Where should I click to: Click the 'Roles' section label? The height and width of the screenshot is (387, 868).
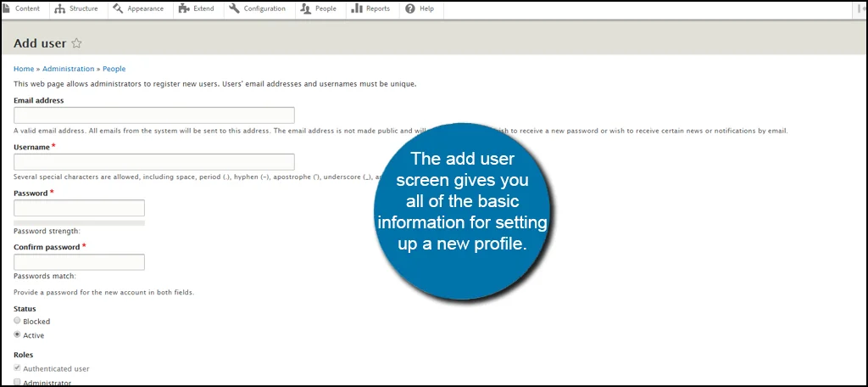coord(23,355)
